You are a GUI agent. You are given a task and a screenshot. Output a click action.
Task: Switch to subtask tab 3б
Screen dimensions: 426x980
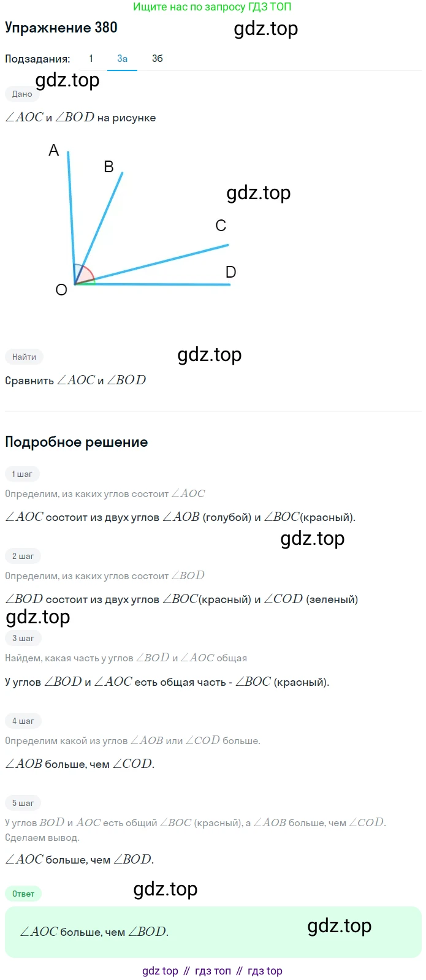158,59
